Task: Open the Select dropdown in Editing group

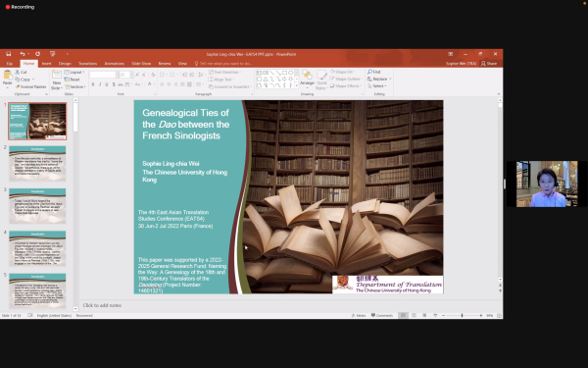Action: 377,86
